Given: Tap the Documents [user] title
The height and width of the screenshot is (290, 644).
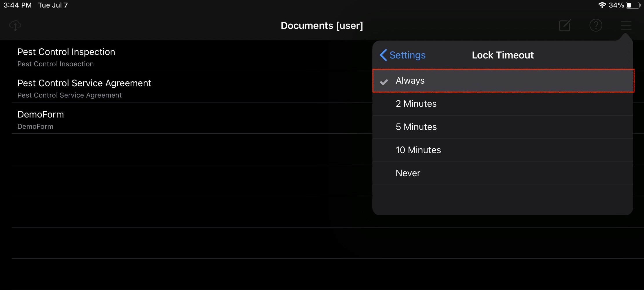Looking at the screenshot, I should [x=322, y=25].
